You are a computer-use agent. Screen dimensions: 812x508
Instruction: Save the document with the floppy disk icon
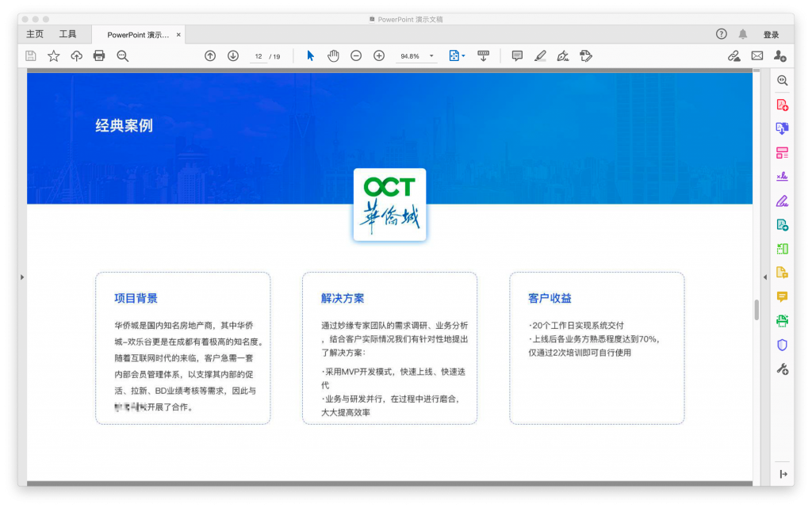coord(31,55)
